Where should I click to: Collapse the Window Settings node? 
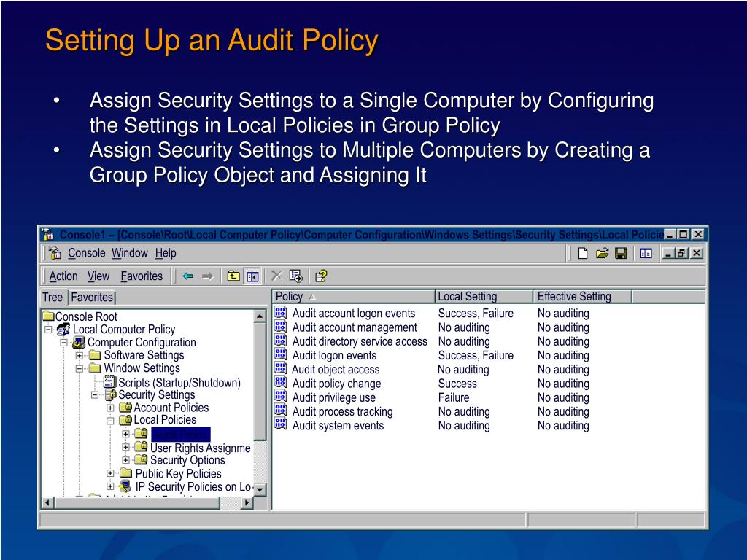[x=80, y=368]
